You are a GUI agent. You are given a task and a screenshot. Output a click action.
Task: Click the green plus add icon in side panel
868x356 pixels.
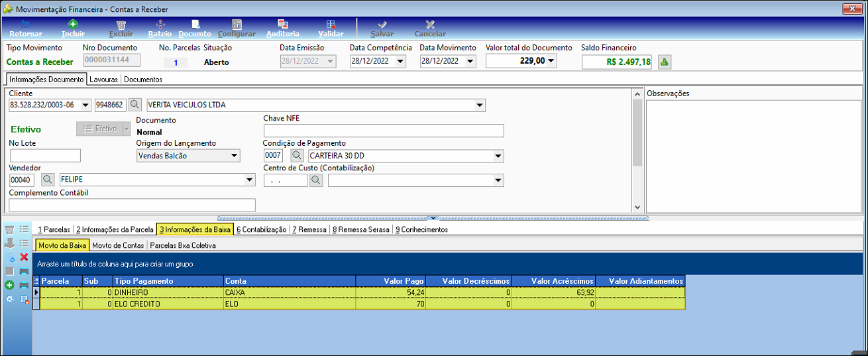[9, 285]
